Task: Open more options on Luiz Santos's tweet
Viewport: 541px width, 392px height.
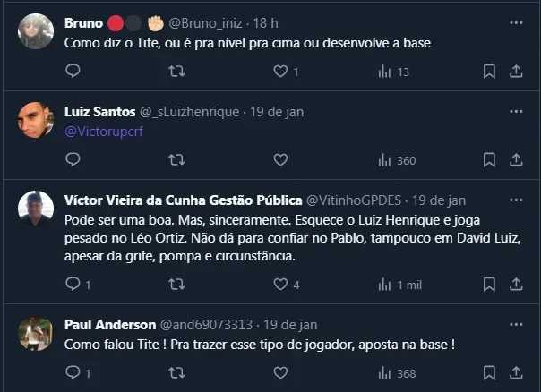Action: pos(515,111)
